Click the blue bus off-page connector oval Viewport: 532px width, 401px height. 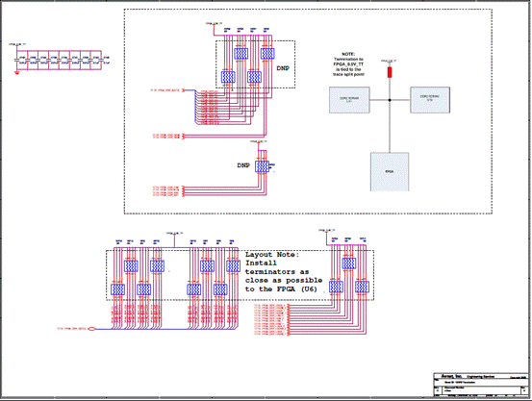coord(91,329)
